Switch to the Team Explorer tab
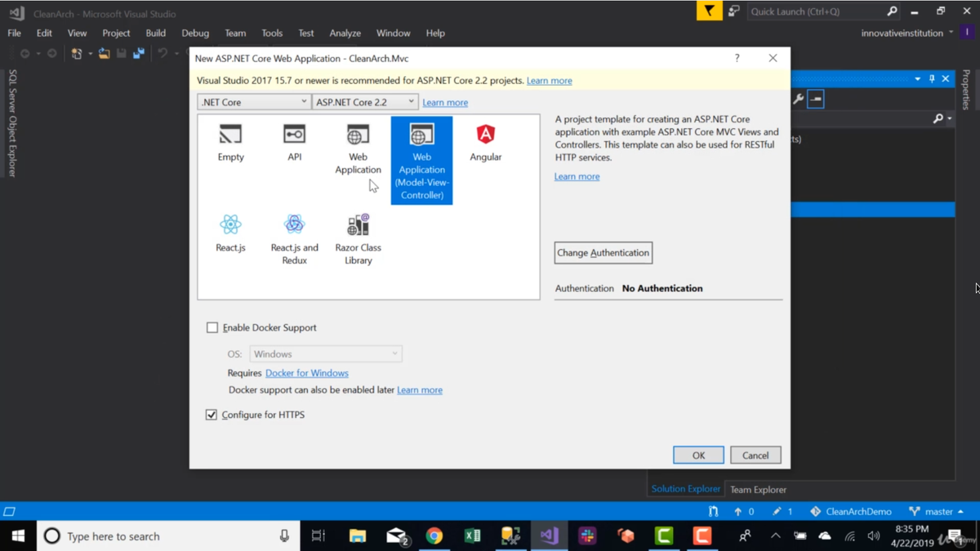 tap(758, 489)
